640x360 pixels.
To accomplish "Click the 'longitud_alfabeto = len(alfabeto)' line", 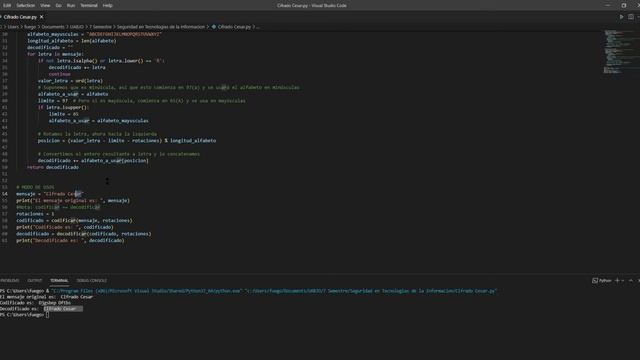I will (71, 41).
